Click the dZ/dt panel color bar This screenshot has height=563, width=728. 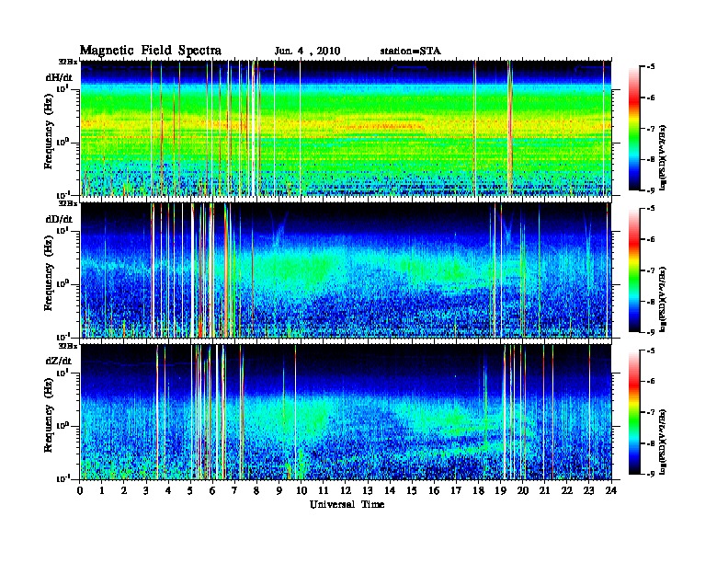[634, 412]
